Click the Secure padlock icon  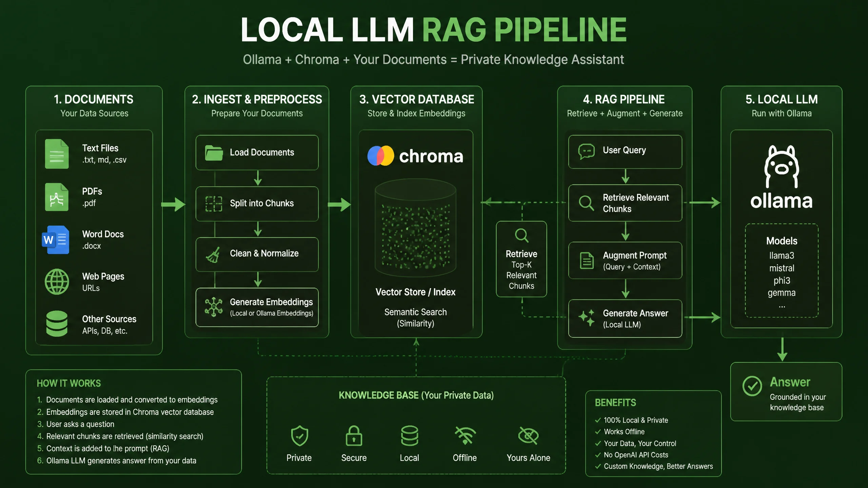tap(354, 435)
